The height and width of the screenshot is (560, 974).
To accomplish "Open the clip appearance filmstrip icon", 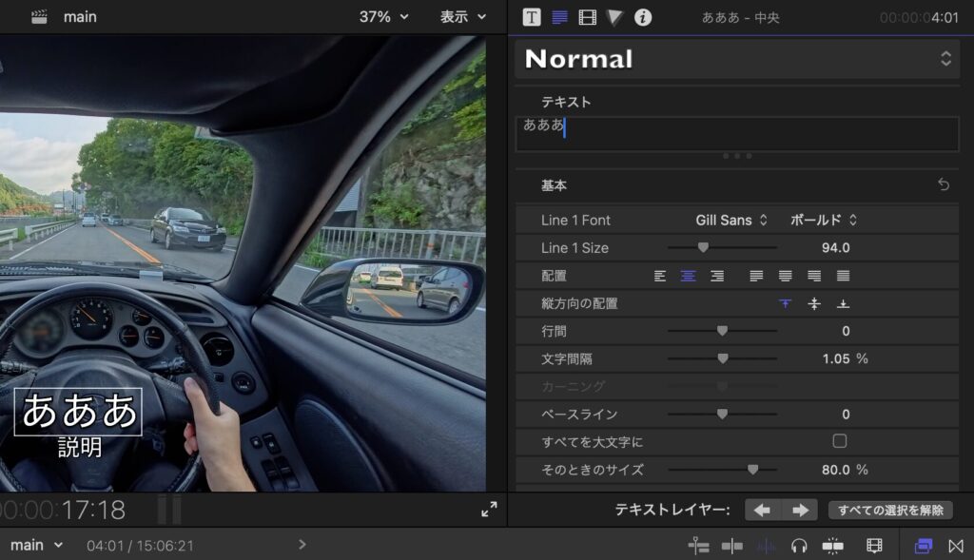I will [x=874, y=546].
